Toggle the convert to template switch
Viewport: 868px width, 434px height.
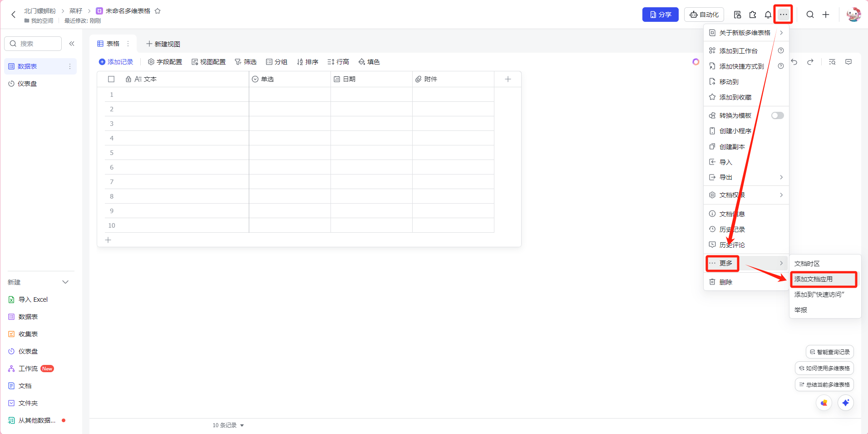pyautogui.click(x=777, y=115)
